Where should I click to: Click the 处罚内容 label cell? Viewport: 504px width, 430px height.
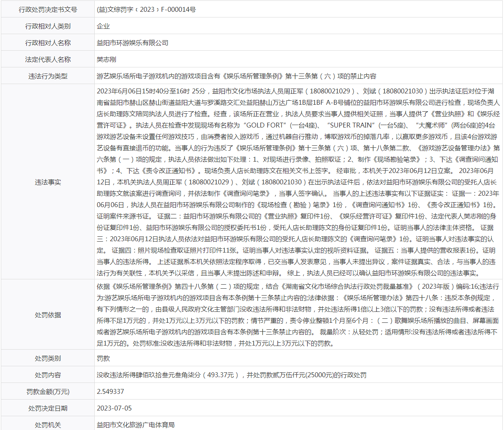tap(48, 375)
